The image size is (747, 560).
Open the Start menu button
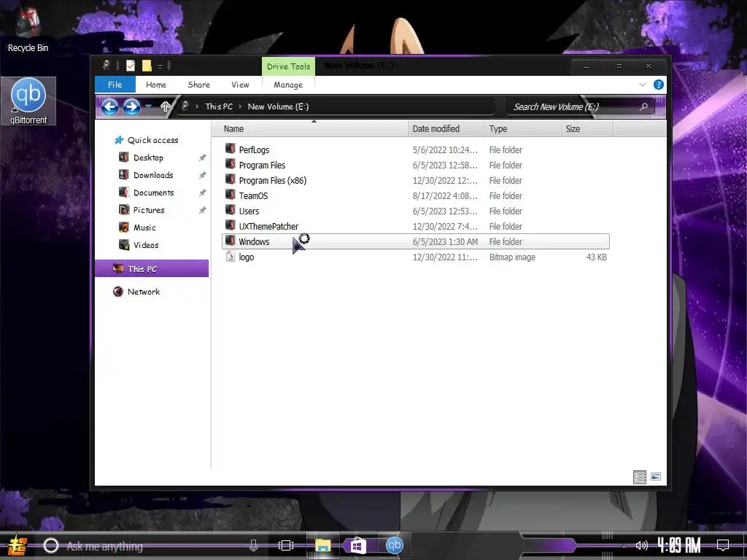18,546
